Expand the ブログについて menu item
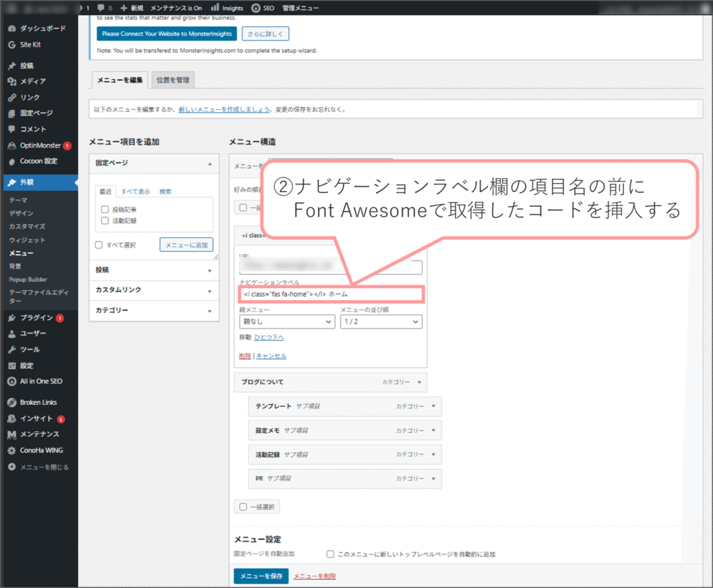The image size is (713, 588). (x=419, y=382)
